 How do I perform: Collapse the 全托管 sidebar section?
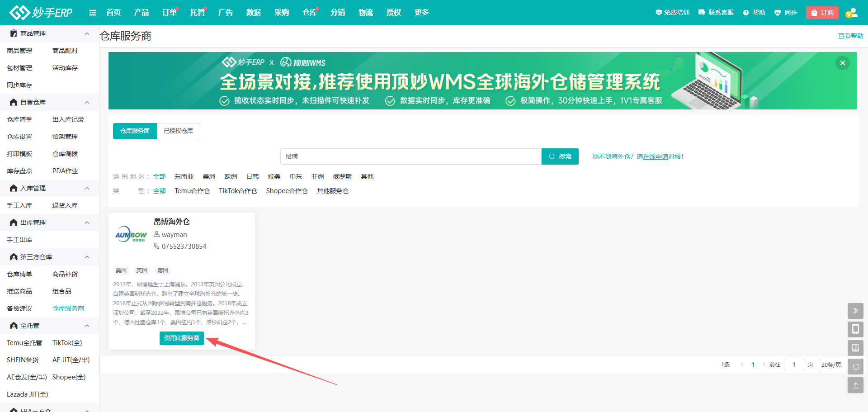pyautogui.click(x=87, y=326)
